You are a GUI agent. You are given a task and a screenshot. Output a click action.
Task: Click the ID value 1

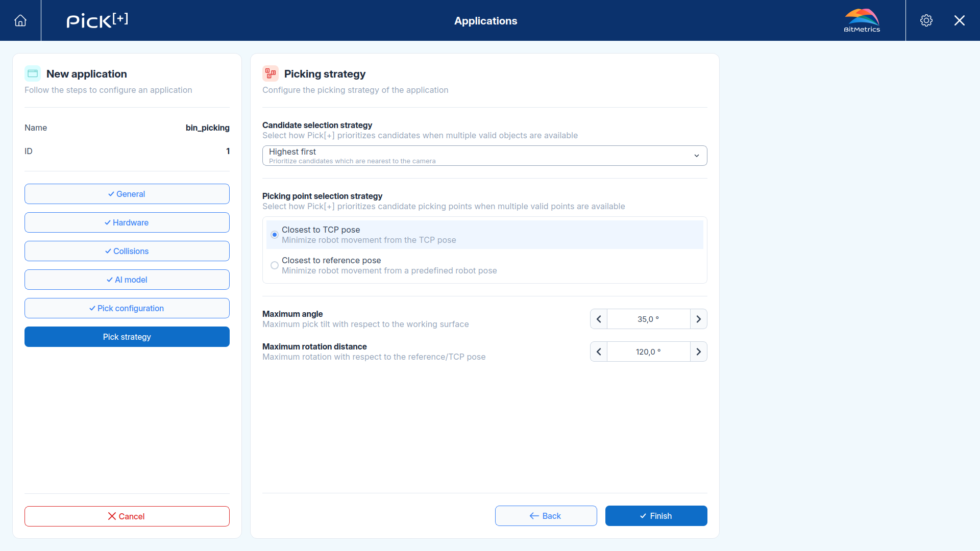[x=228, y=151]
